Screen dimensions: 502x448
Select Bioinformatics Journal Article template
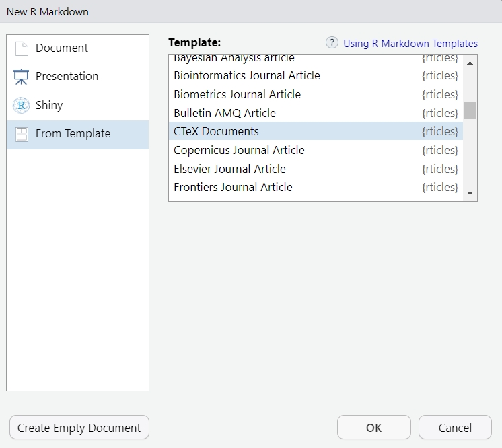316,75
